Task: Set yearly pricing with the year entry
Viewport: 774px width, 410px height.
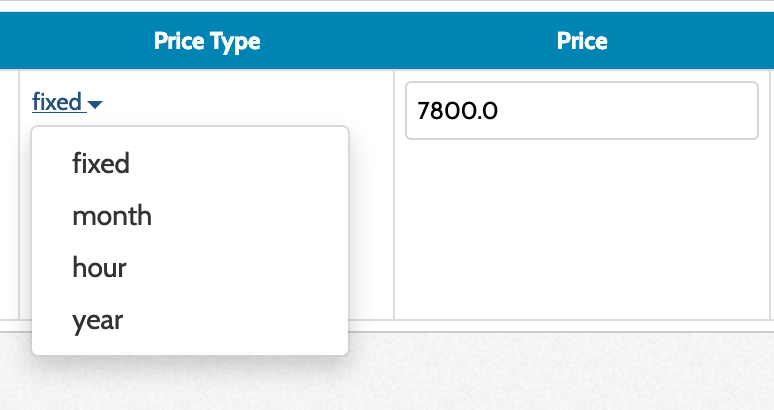Action: (97, 320)
